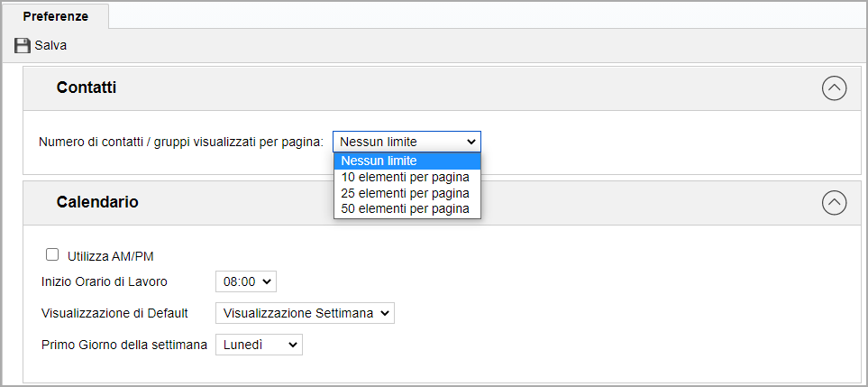Screen dimensions: 868x387
Task: Click the Visualizzazione di Default label
Action: 114,313
